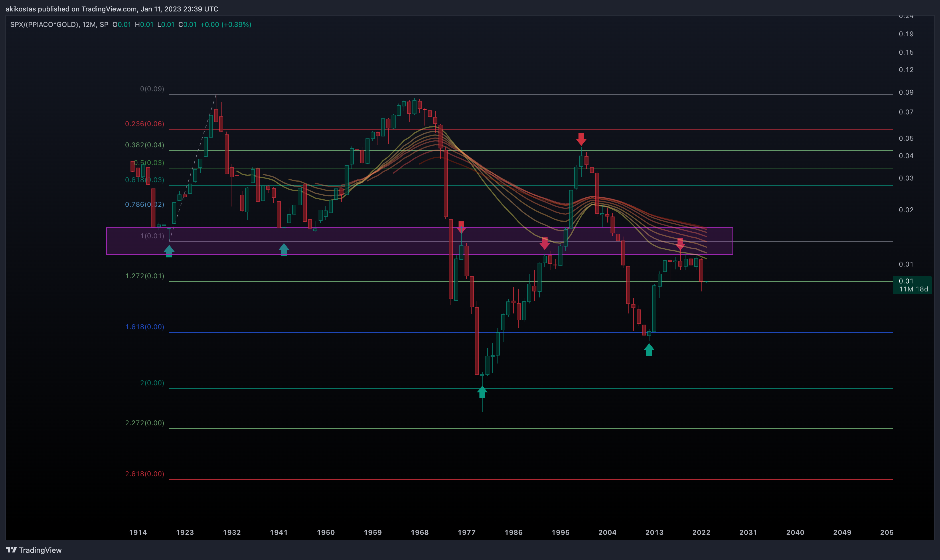
Task: Click the 2004 label on the time axis
Action: [607, 533]
